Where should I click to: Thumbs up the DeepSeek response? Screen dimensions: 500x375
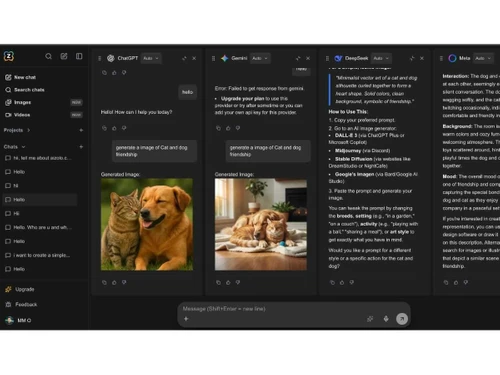(x=342, y=282)
